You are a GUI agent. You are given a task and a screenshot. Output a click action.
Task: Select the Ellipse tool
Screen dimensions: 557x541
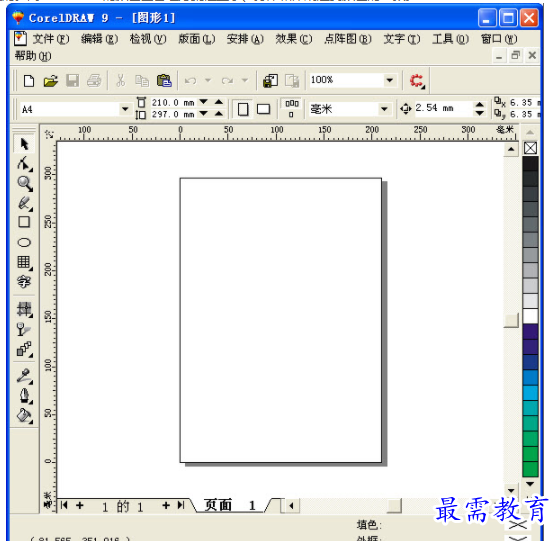click(24, 243)
